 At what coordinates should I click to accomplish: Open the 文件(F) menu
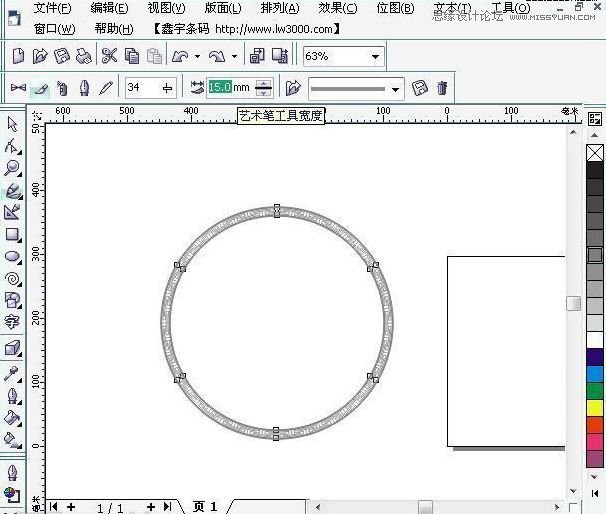coord(52,8)
